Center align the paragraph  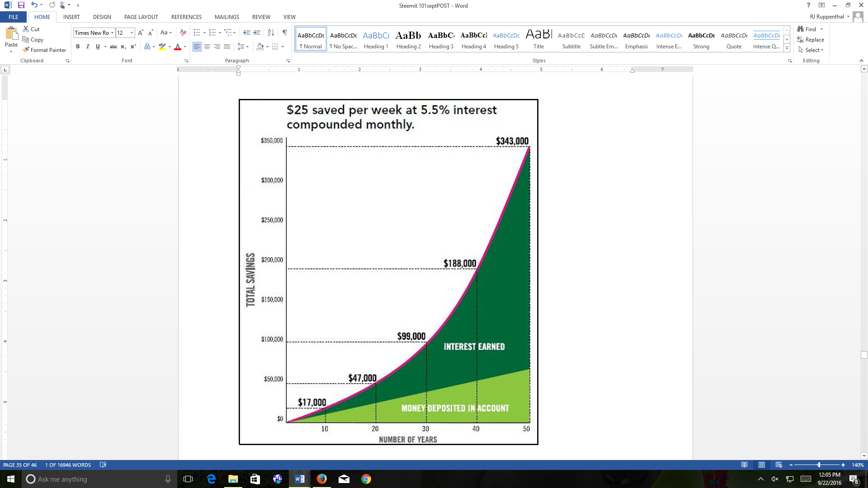pos(207,47)
